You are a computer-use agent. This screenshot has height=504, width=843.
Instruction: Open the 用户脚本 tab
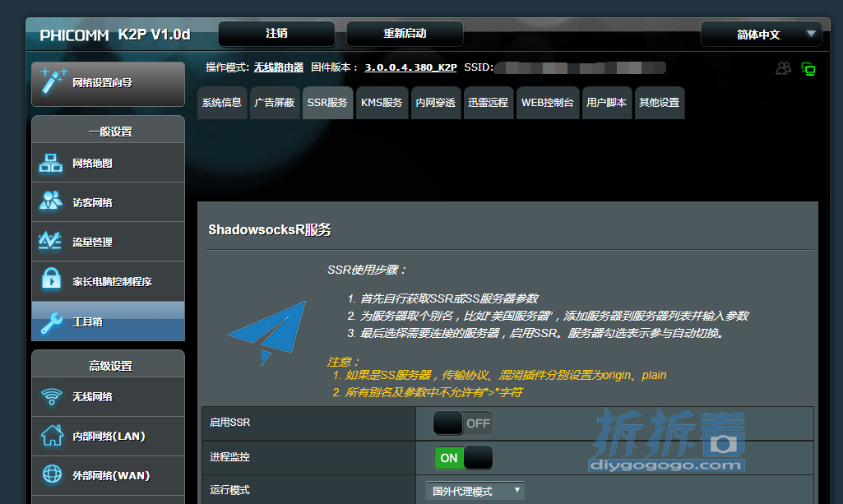point(606,103)
